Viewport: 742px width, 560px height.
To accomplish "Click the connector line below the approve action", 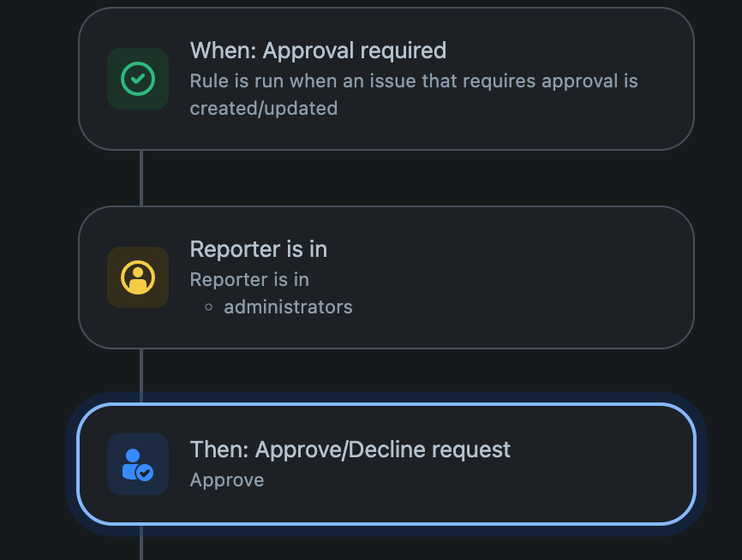I will [x=141, y=545].
